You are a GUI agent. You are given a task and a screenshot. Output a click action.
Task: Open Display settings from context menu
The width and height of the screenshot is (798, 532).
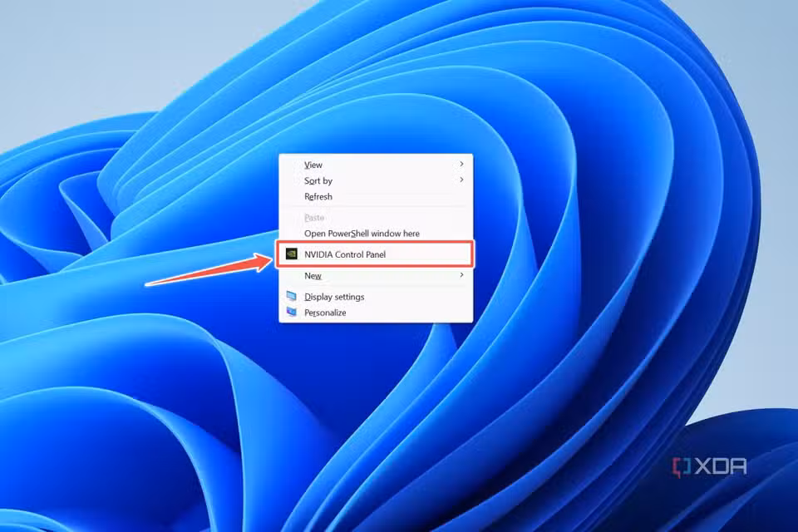click(x=376, y=296)
